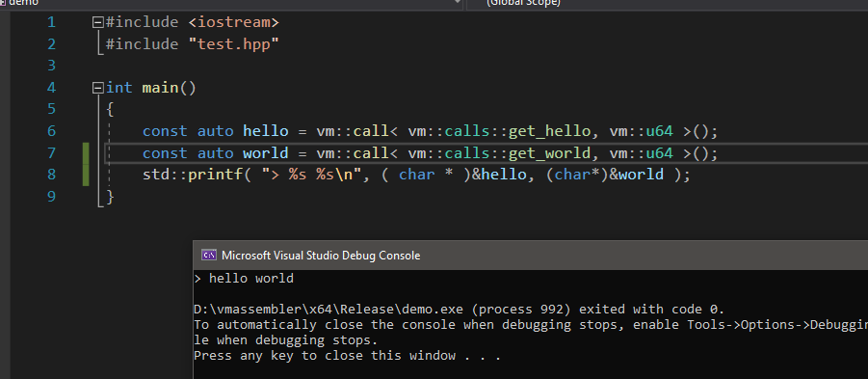Click the int keyword before main
The image size is (868, 379).
pyautogui.click(x=119, y=88)
